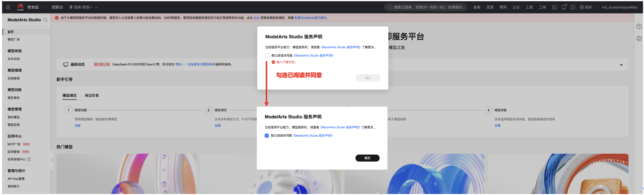Click the red error icon in banner
The width and height of the screenshot is (644, 195).
point(57,18)
